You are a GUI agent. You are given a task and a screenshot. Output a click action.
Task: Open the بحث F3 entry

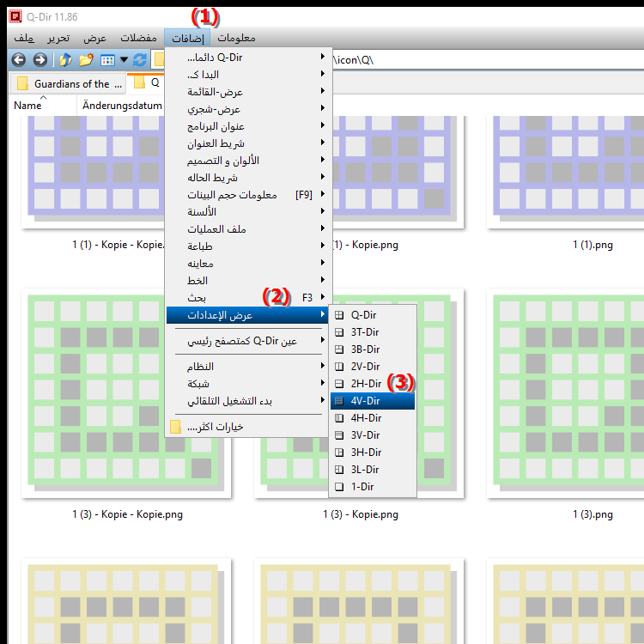pyautogui.click(x=247, y=298)
